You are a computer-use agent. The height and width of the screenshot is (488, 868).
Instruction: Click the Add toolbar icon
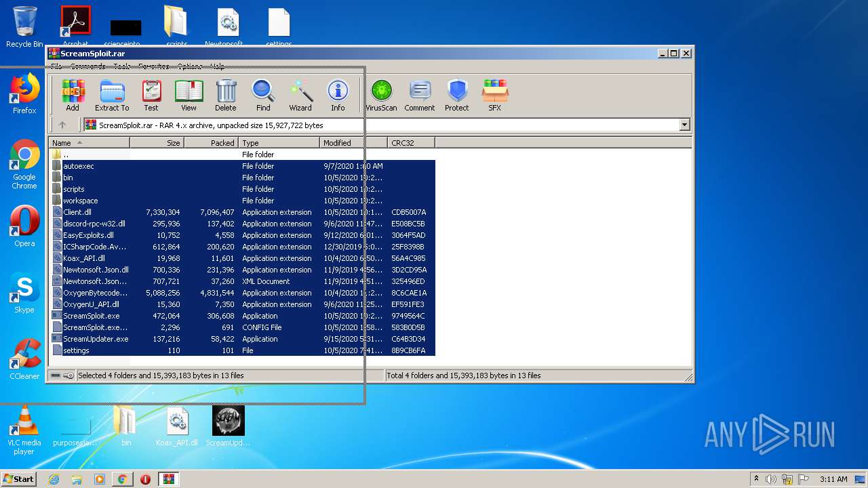pyautogui.click(x=73, y=95)
